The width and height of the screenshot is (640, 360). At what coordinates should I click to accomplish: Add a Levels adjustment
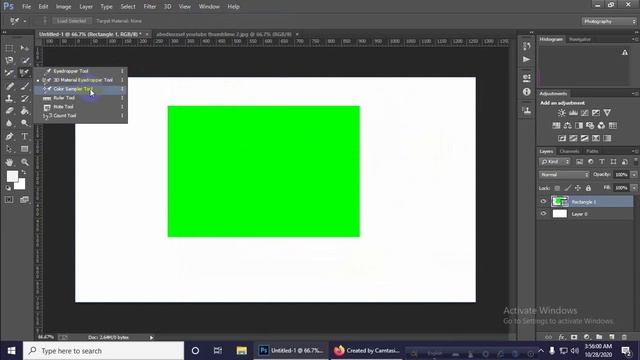(573, 113)
